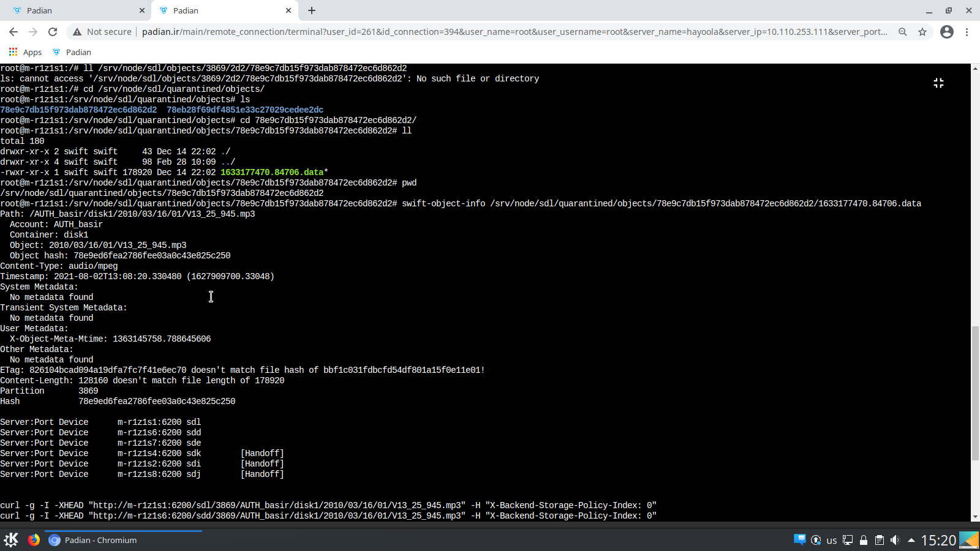Click the X-Object-Meta-Mtime value
Image resolution: width=980 pixels, height=551 pixels.
pyautogui.click(x=162, y=339)
